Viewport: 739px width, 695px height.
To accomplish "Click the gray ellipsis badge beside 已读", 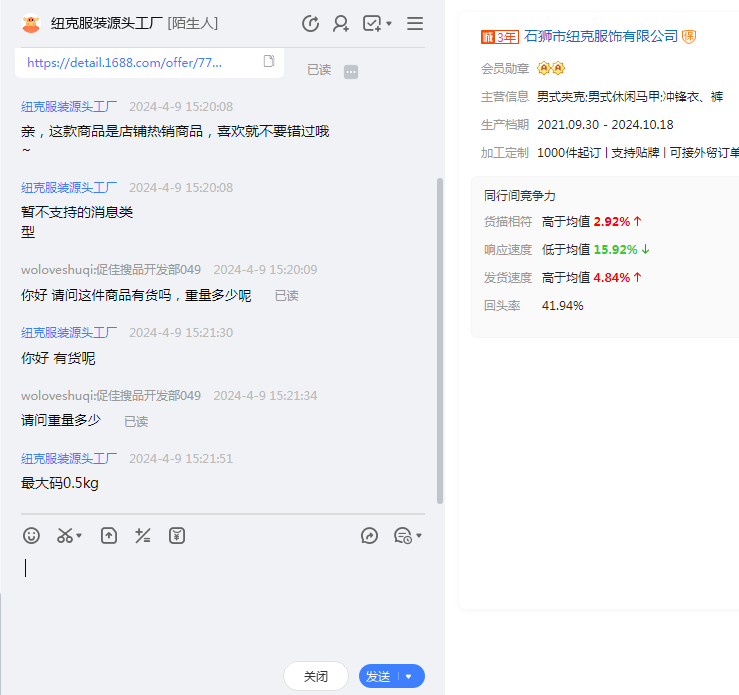I will pyautogui.click(x=351, y=71).
